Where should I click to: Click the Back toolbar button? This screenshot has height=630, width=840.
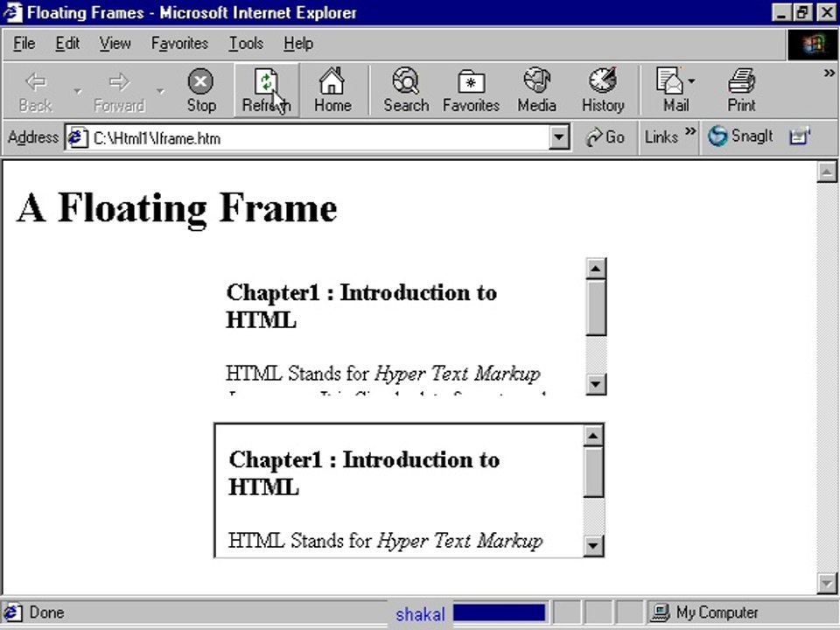(35, 90)
